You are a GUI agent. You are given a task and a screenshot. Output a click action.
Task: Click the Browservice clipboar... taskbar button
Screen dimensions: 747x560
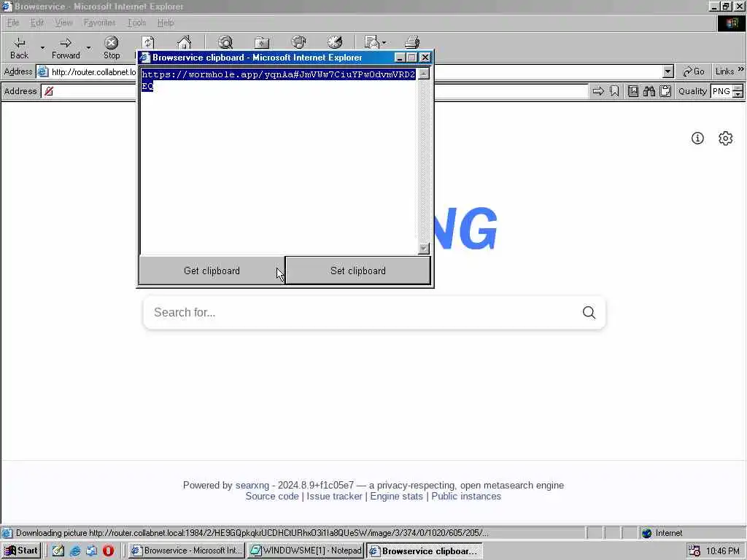click(x=425, y=551)
